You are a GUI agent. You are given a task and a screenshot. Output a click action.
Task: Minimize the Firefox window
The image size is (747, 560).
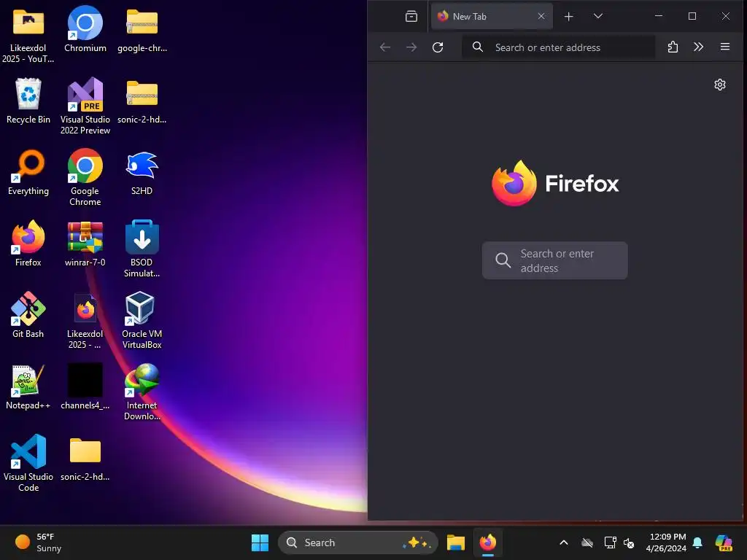tap(659, 16)
